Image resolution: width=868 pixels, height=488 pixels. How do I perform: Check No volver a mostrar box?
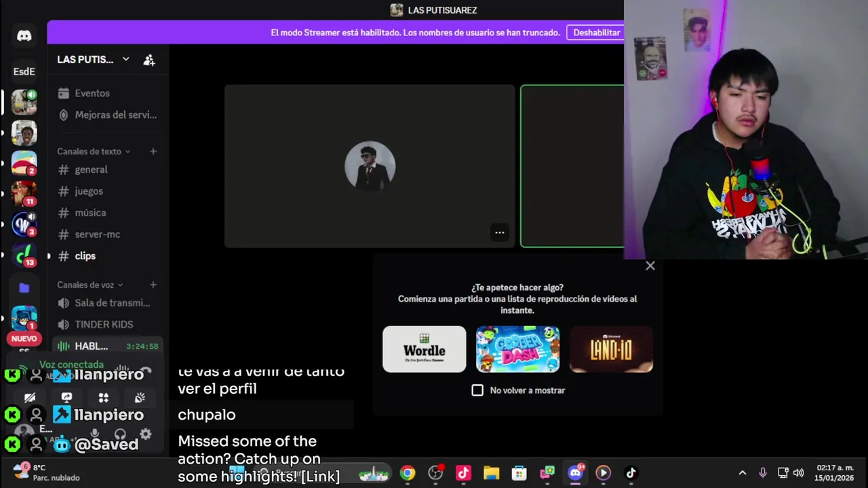click(x=477, y=390)
